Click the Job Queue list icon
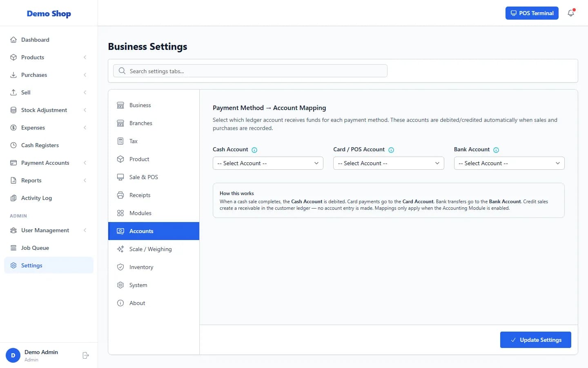The image size is (588, 368). tap(13, 248)
